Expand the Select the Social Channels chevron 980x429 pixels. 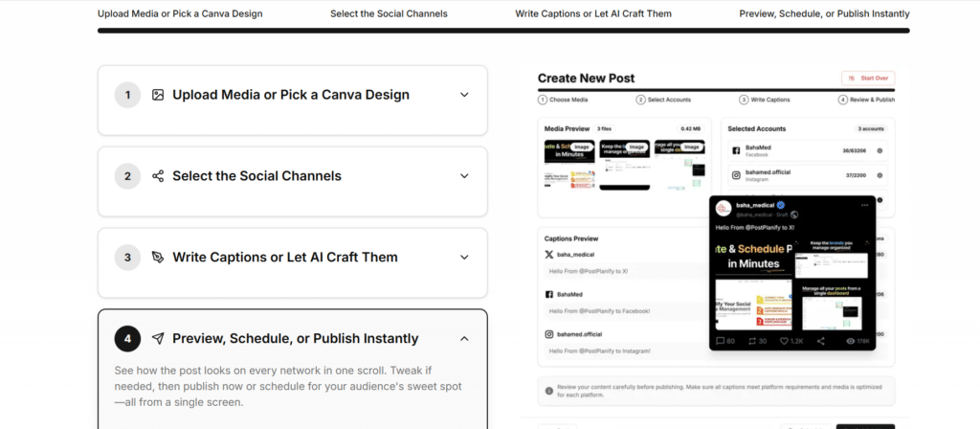tap(464, 176)
